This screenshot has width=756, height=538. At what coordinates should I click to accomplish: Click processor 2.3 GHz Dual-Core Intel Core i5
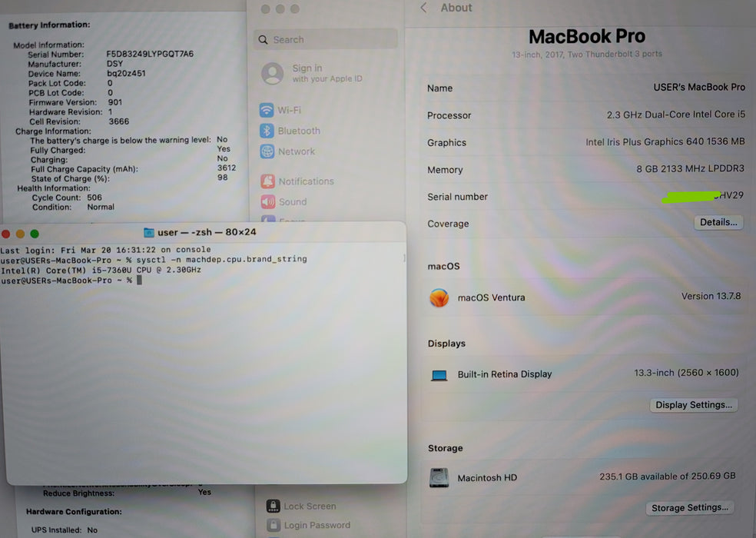coord(676,115)
